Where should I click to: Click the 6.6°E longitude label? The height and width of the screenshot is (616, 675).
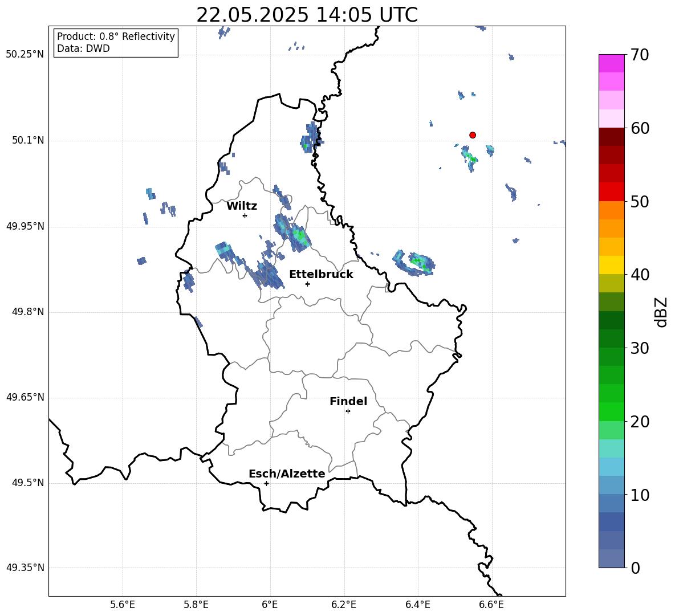click(491, 605)
